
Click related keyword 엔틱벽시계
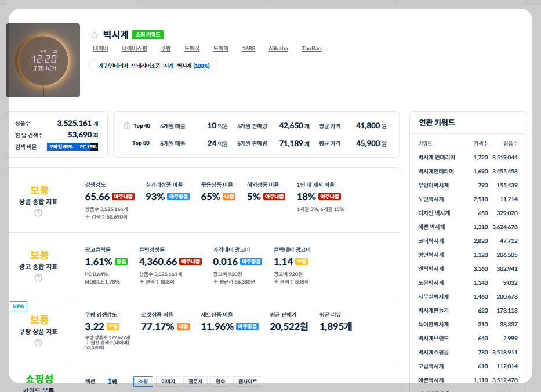tap(431, 269)
